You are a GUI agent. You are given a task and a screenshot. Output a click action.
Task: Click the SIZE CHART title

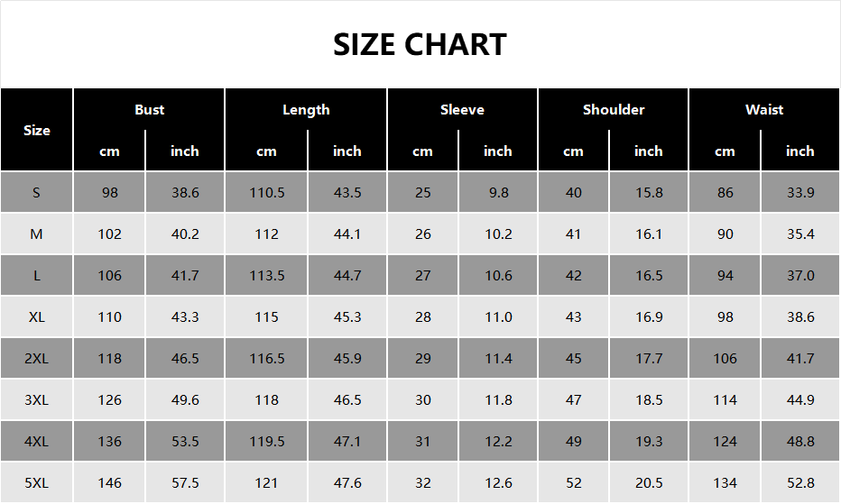coord(420,44)
